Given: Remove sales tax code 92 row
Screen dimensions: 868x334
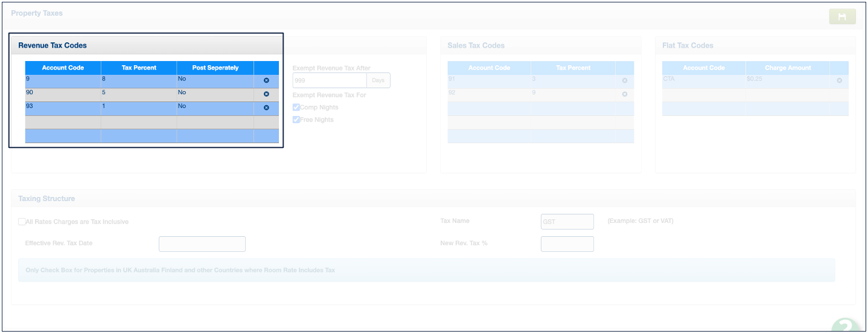Looking at the screenshot, I should [624, 94].
